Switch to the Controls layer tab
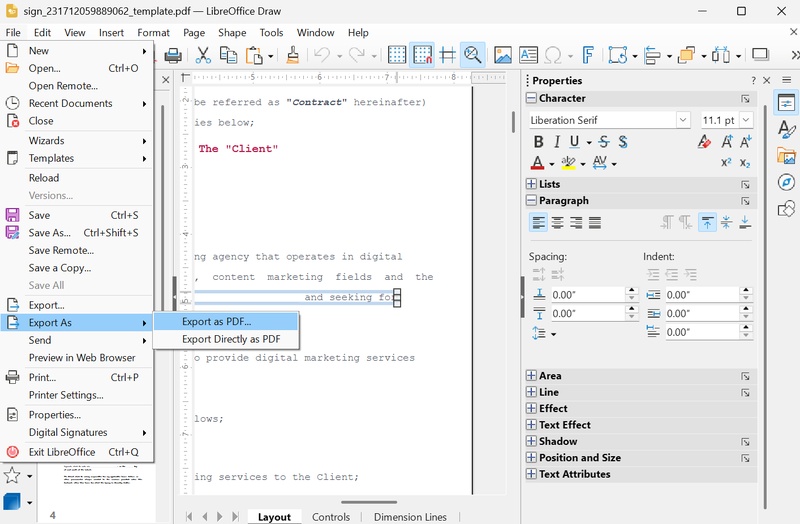The image size is (800, 524). [x=331, y=517]
